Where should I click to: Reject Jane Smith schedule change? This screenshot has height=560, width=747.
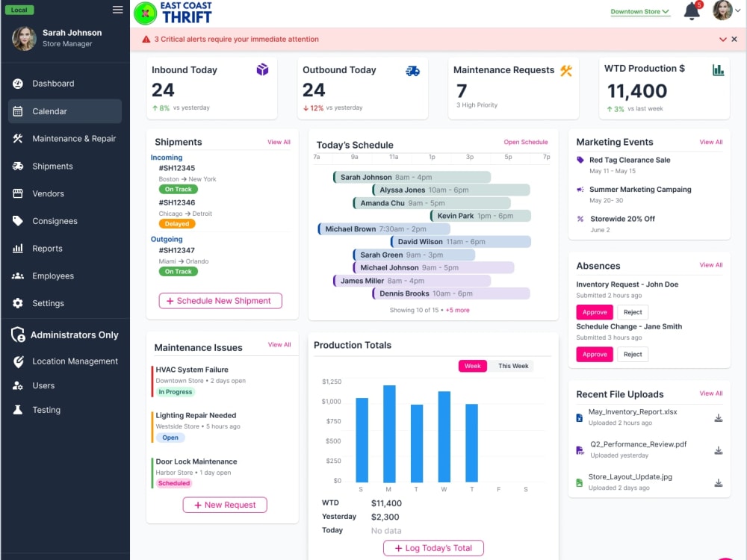pos(633,354)
